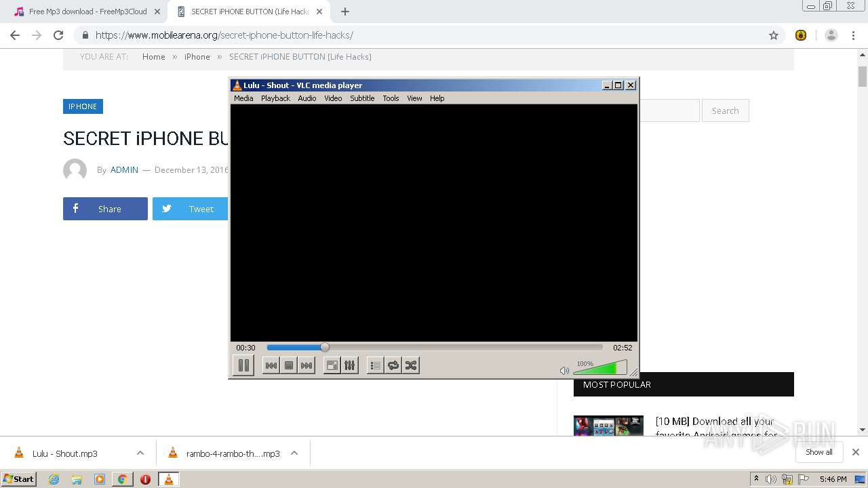
Task: Close the downloads bar
Action: [x=856, y=452]
